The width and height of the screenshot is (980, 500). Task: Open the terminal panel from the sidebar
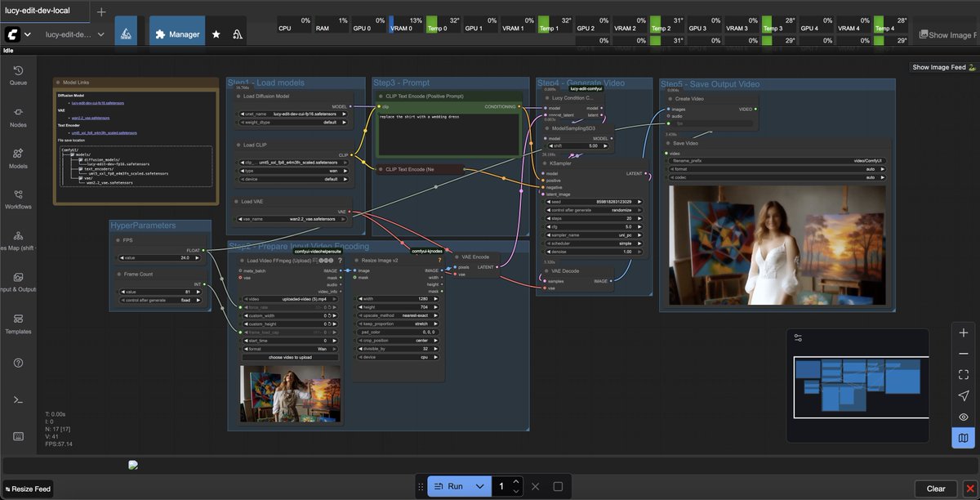(18, 398)
